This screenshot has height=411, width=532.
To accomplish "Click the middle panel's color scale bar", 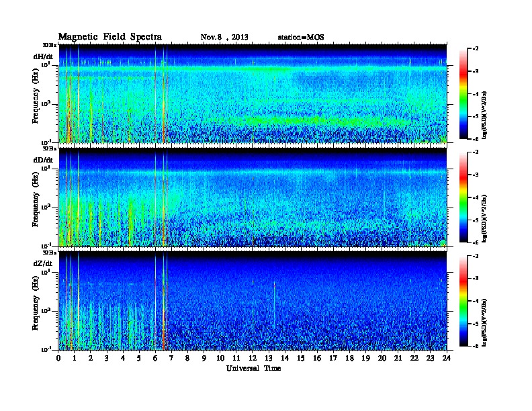I will (x=463, y=197).
